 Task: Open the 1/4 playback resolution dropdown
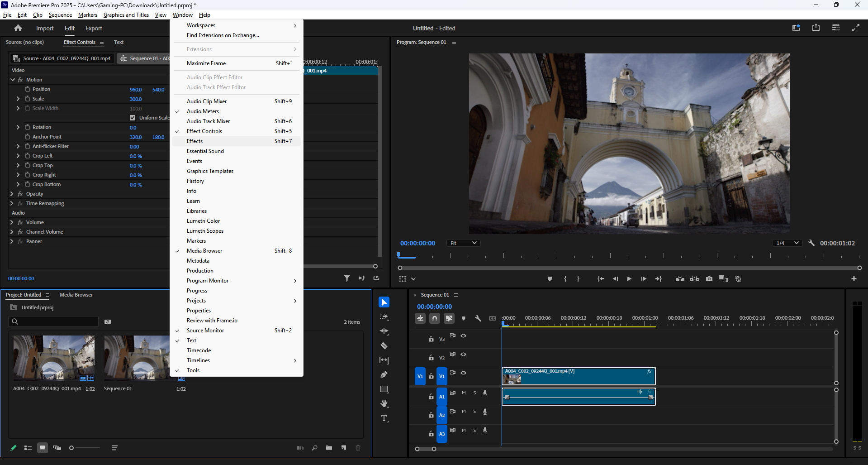pyautogui.click(x=787, y=243)
